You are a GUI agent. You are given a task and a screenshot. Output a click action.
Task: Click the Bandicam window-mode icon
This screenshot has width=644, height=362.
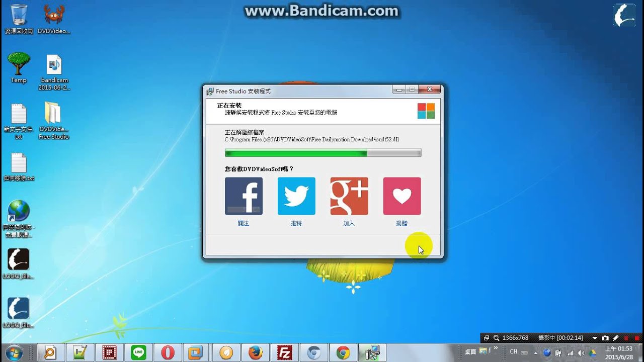487,338
